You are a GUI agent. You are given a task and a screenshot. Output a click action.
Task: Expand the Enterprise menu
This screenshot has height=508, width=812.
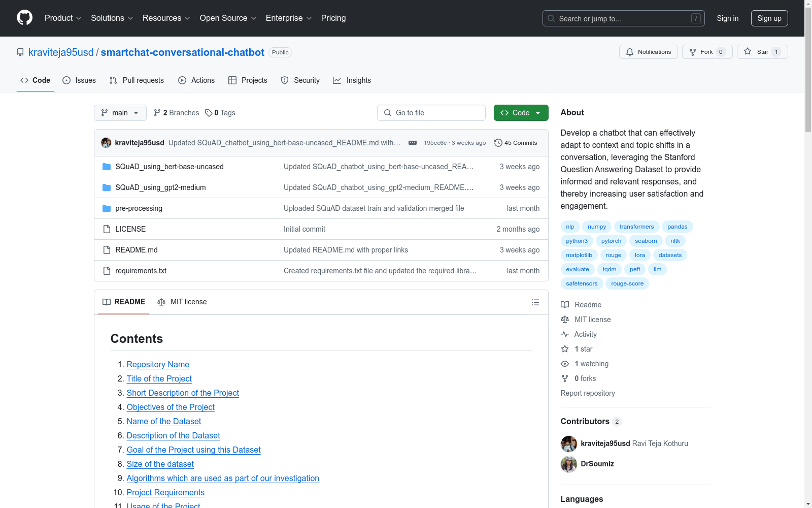tap(289, 18)
